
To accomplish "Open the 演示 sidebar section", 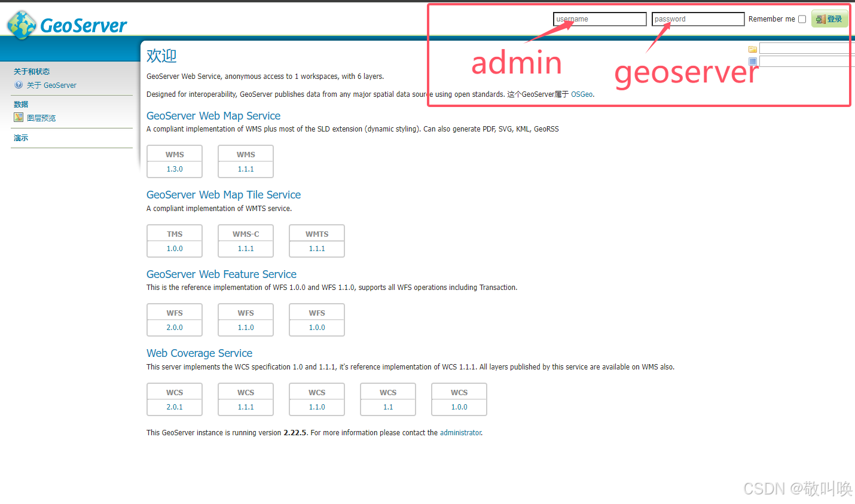I will [x=20, y=138].
